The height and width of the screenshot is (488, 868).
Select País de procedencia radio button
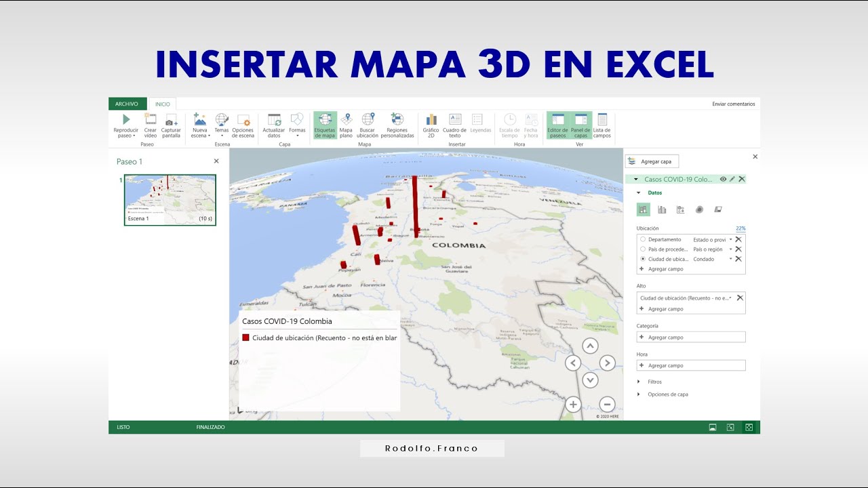[x=643, y=249]
